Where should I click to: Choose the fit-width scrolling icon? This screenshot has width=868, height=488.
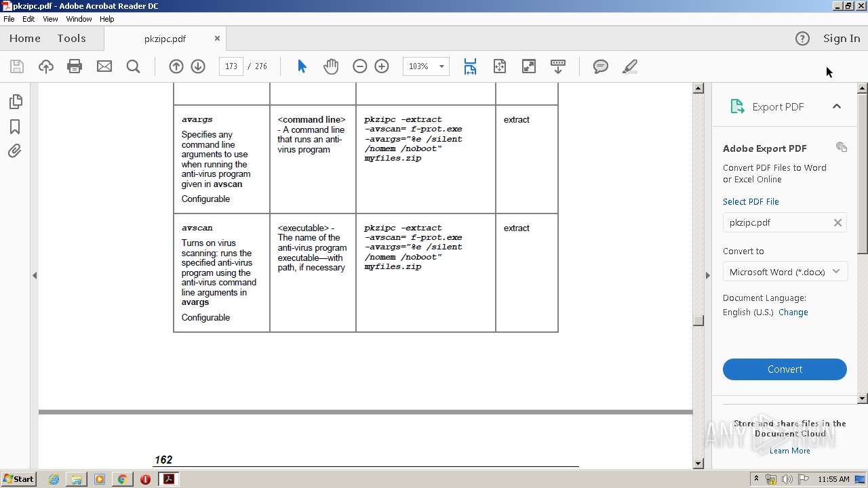[x=470, y=66]
